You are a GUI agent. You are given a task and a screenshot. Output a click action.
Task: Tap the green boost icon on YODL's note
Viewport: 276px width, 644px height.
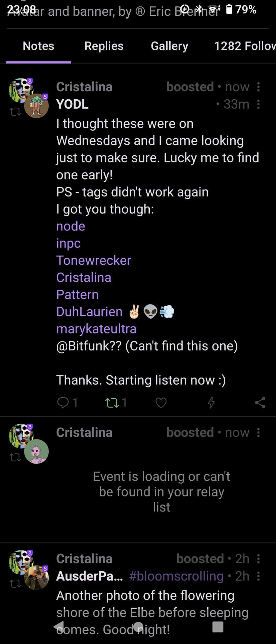click(112, 402)
